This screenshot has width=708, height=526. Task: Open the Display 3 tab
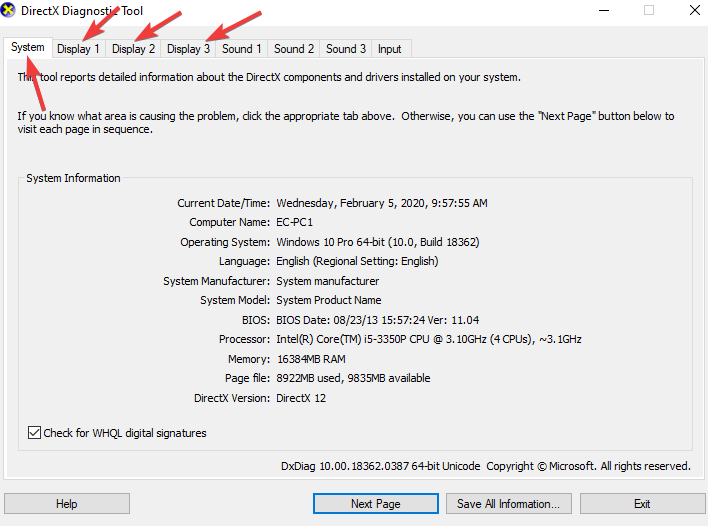coord(188,49)
